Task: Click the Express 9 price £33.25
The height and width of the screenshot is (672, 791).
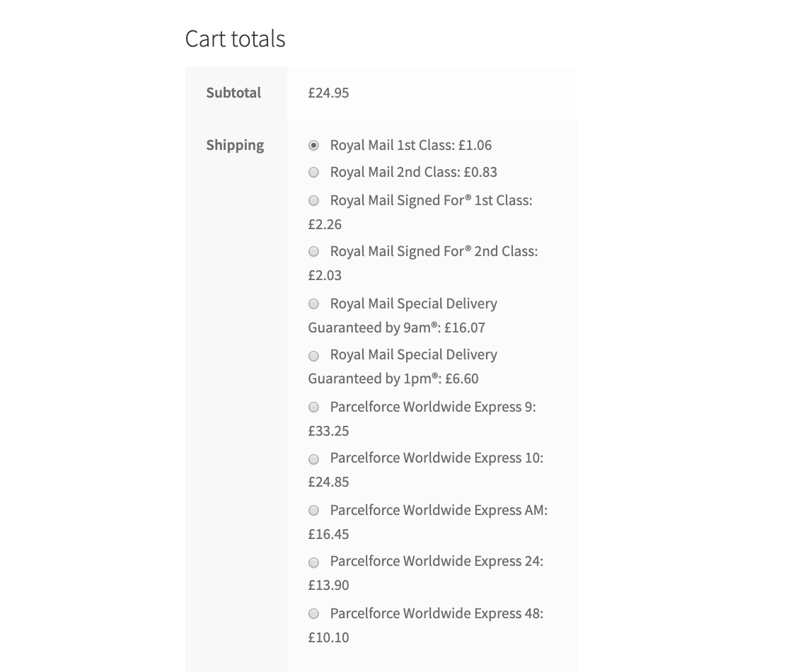Action: click(x=328, y=431)
